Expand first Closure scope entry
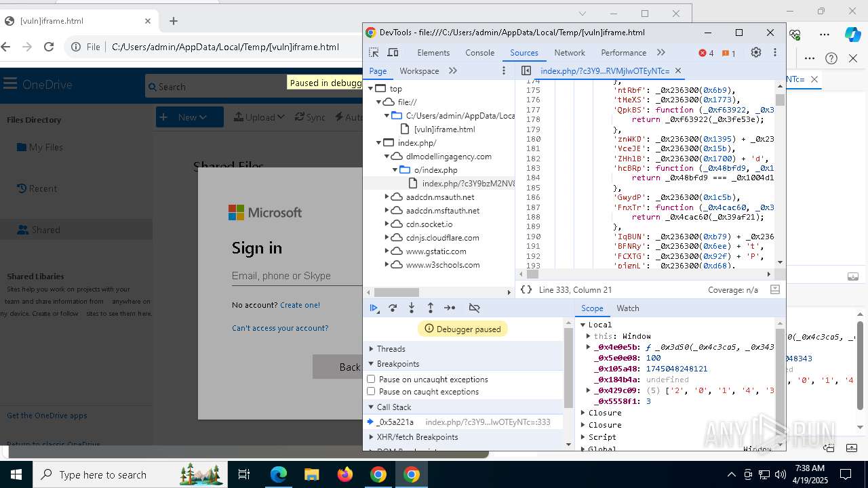The height and width of the screenshot is (488, 868). 583,412
